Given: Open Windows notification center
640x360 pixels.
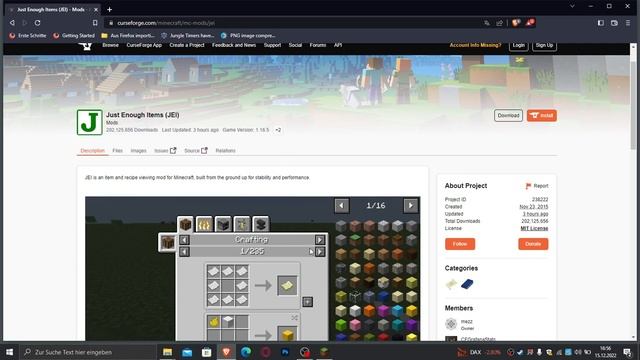Looking at the screenshot, I should pyautogui.click(x=627, y=352).
